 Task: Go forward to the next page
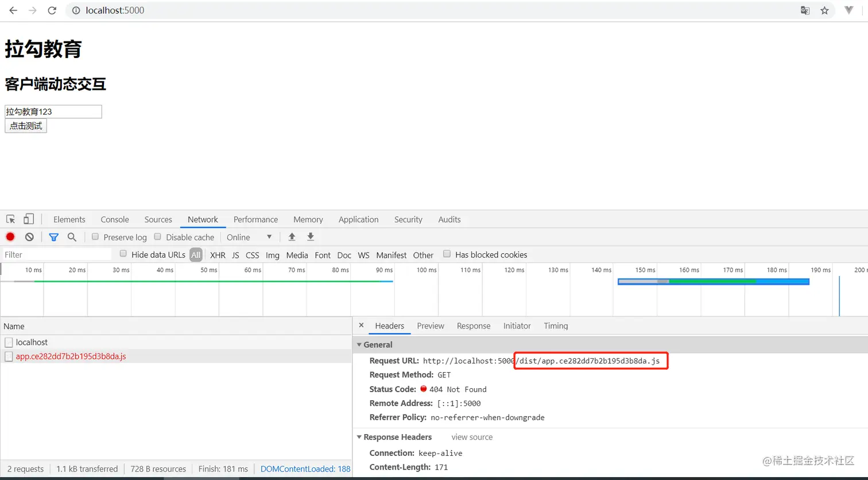(32, 10)
